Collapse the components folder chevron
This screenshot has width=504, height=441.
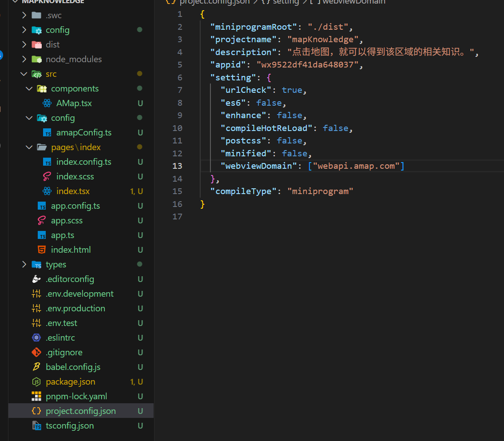29,88
